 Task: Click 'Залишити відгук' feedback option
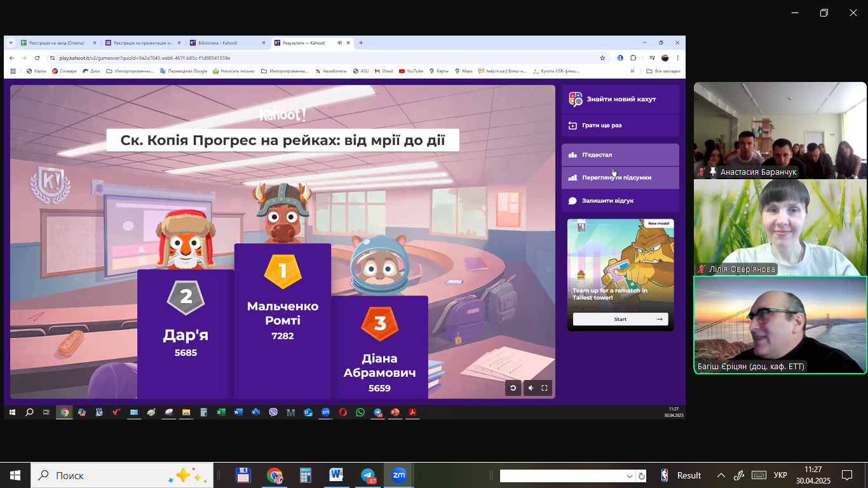tap(620, 201)
